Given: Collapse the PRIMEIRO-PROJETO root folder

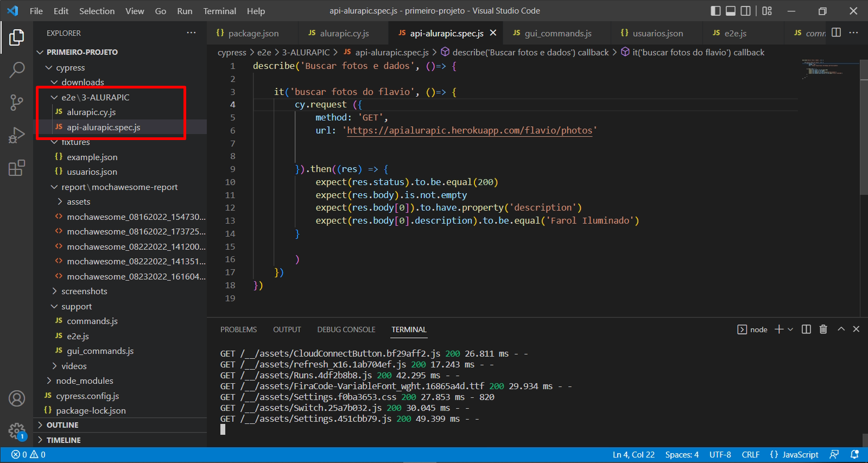Looking at the screenshot, I should coord(120,52).
